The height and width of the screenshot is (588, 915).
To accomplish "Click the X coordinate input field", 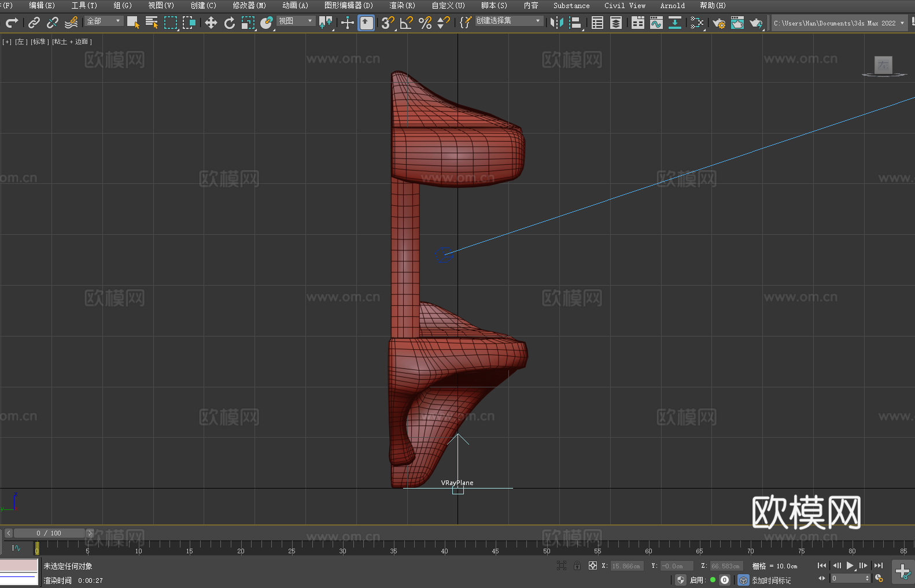I will (x=627, y=566).
